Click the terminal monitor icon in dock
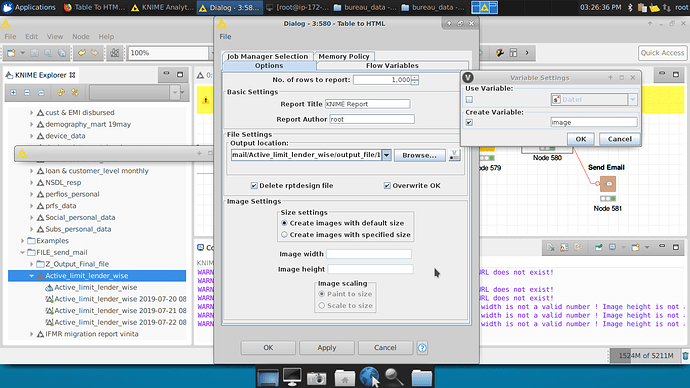 [x=292, y=377]
